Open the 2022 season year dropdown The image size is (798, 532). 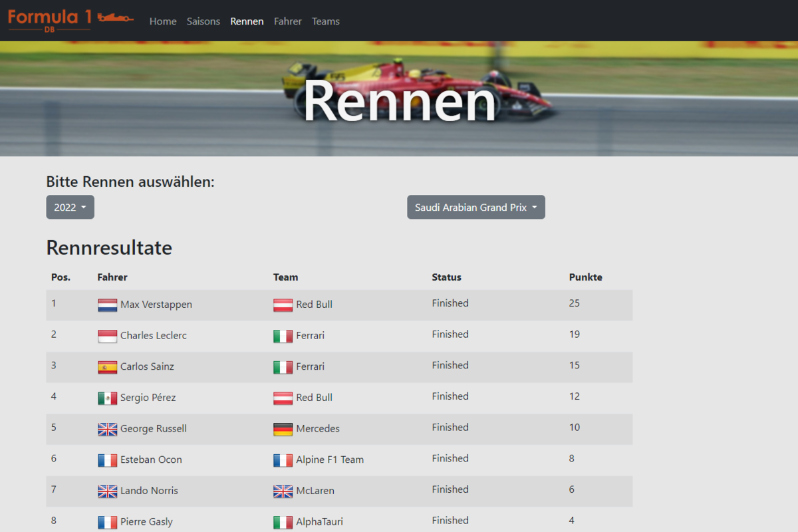tap(70, 207)
